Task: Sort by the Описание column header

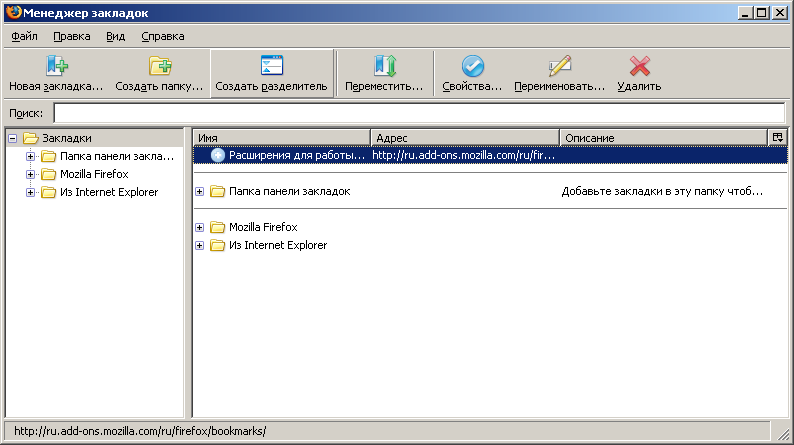Action: [x=663, y=138]
